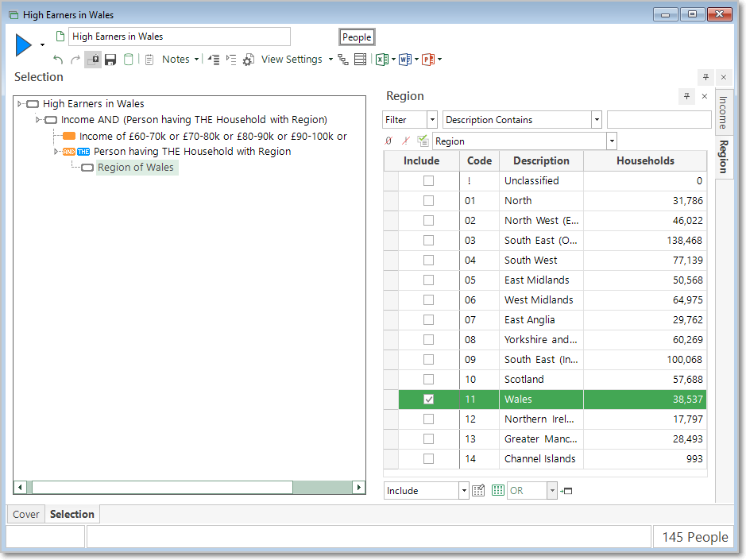Click the table list view icon
Screen dimensions: 746x560
coord(360,60)
